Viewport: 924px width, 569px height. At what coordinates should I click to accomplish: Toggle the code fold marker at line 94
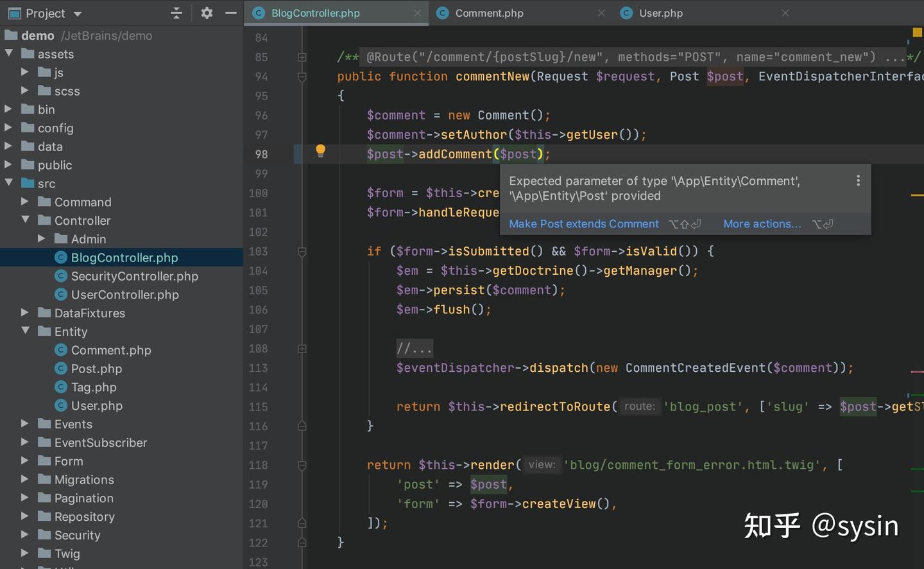(x=302, y=76)
